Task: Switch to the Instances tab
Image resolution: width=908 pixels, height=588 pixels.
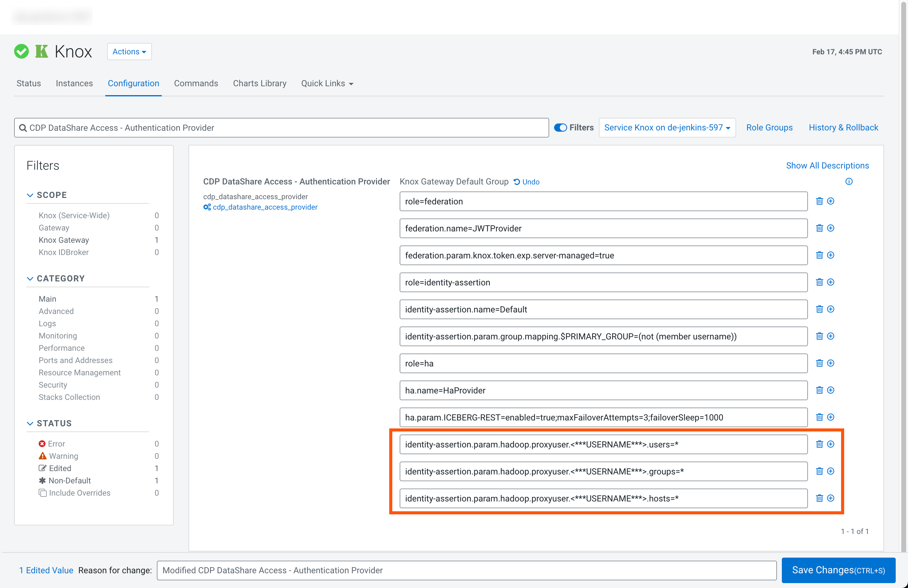Action: tap(74, 83)
